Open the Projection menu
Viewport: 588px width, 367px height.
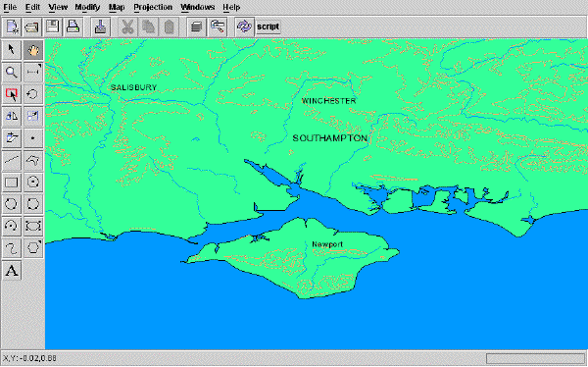point(153,7)
